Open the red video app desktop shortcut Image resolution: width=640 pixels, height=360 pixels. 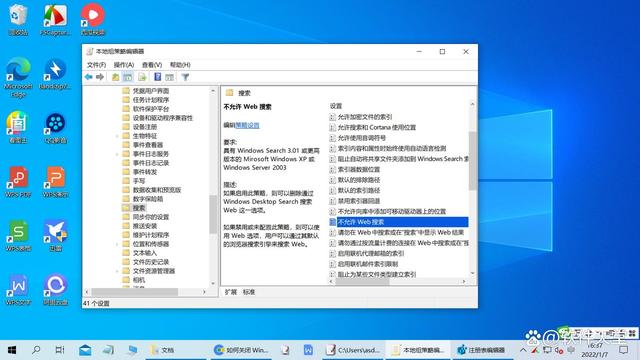point(93,19)
